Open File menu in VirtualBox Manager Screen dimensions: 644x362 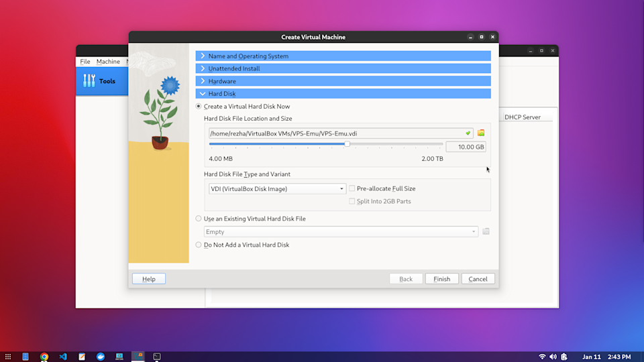[x=85, y=62]
